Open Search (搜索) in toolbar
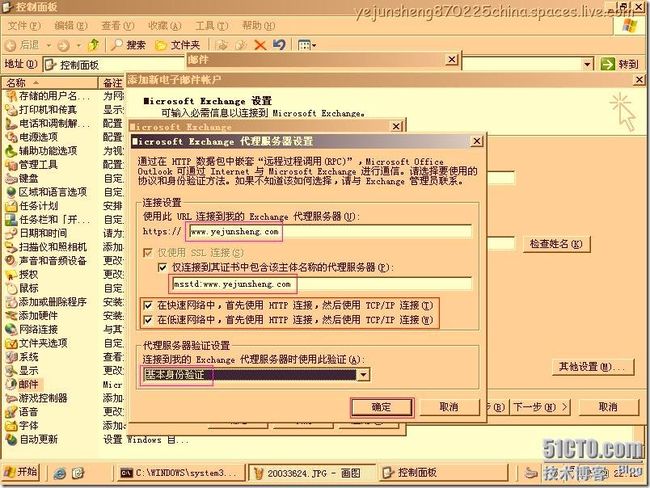 tap(129, 45)
